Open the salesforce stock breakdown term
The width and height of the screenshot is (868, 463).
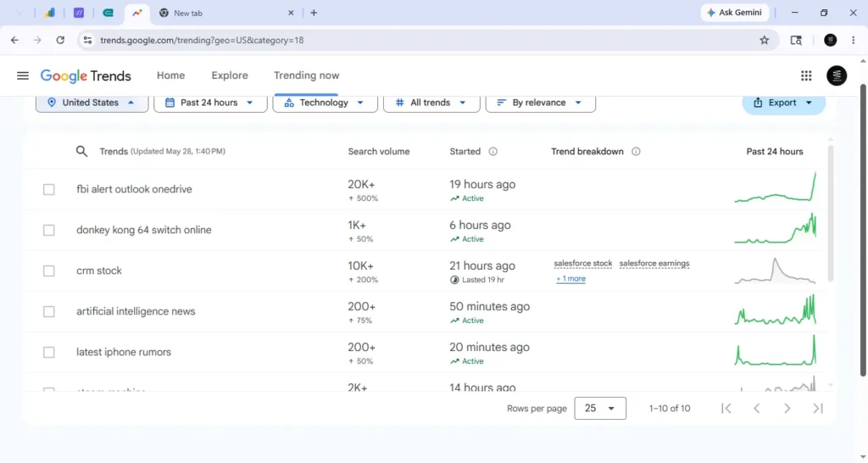(583, 264)
